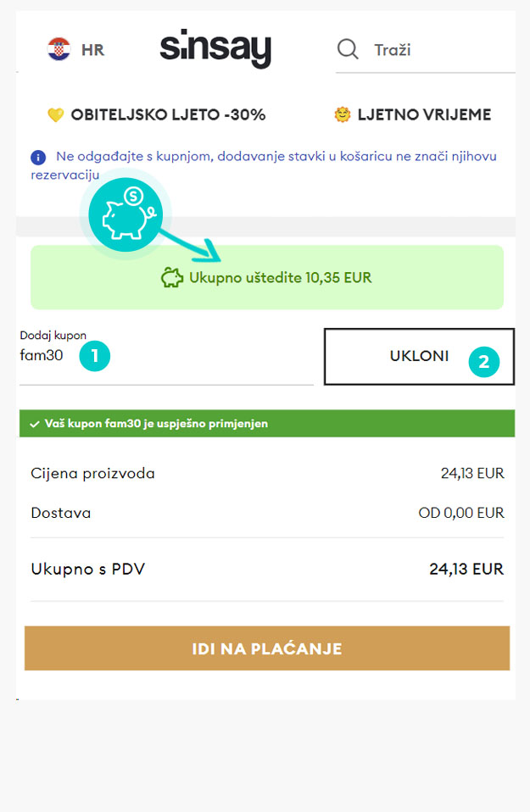Image resolution: width=530 pixels, height=812 pixels.
Task: Click the large teal piggy bank icon
Action: coord(126,214)
